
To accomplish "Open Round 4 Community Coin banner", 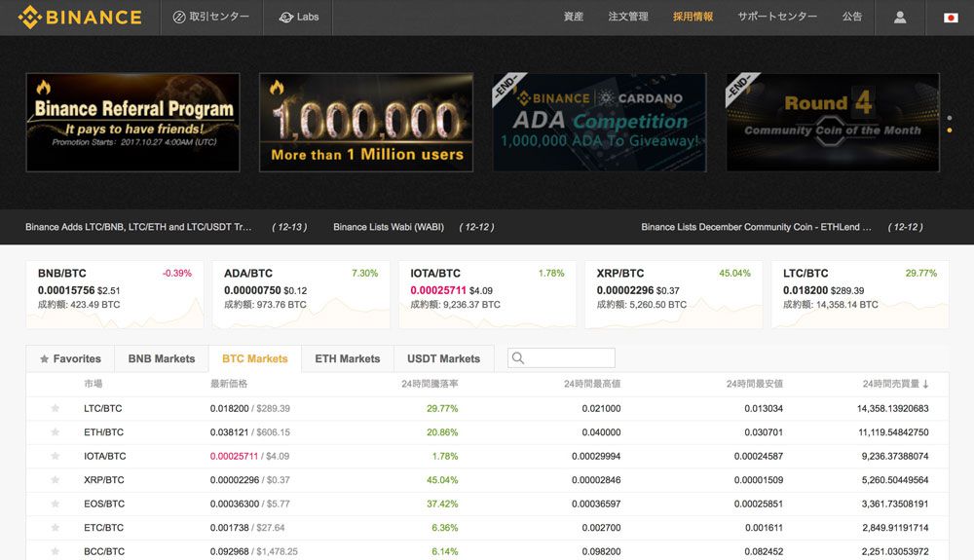I will (x=833, y=123).
